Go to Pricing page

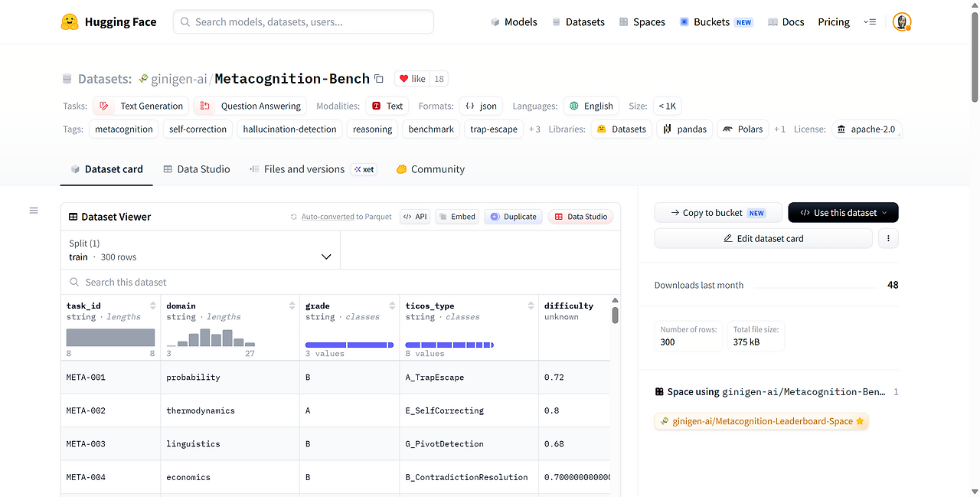click(x=834, y=22)
